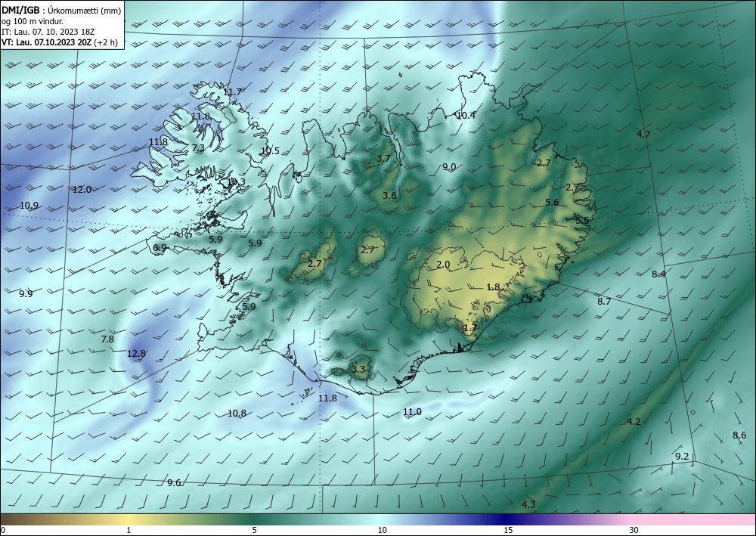Click the colorbar label '0'
Image resolution: width=756 pixels, height=536 pixels.
3,530
